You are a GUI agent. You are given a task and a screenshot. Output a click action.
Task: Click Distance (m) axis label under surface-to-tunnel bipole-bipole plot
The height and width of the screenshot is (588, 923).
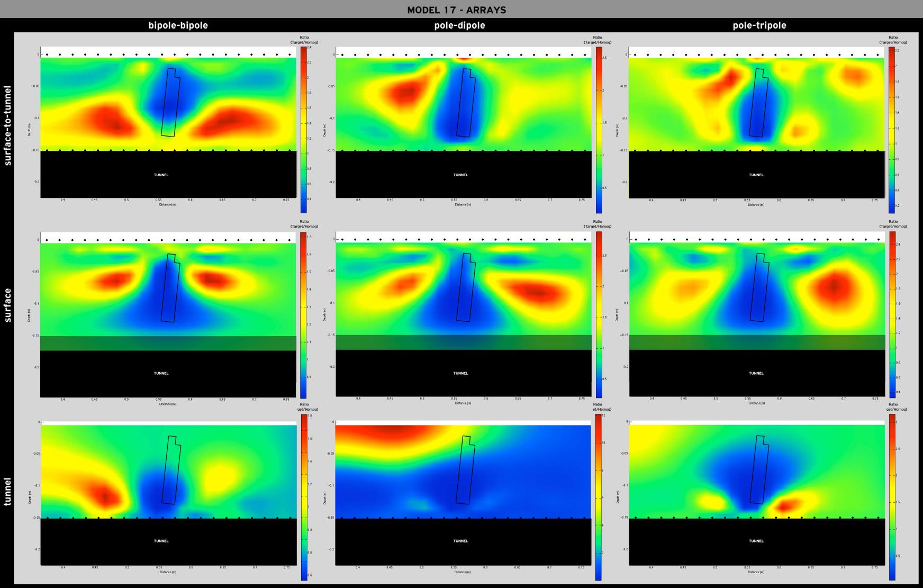click(168, 204)
